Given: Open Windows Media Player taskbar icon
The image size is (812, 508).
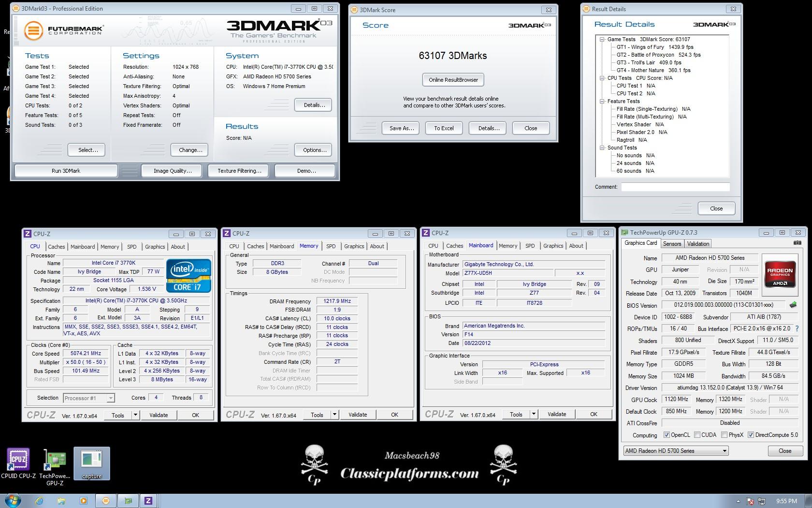Looking at the screenshot, I should (x=83, y=501).
